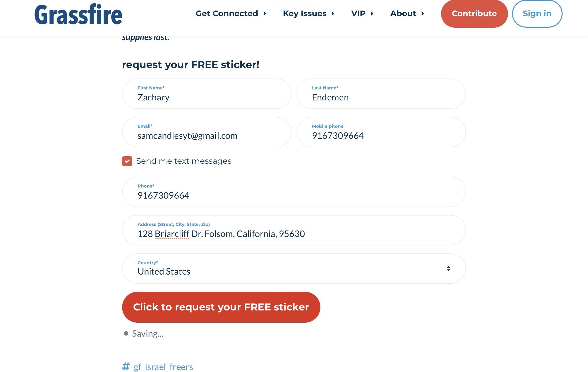Image resolution: width=588 pixels, height=372 pixels.
Task: Open the Country dropdown showing United States
Action: point(294,269)
